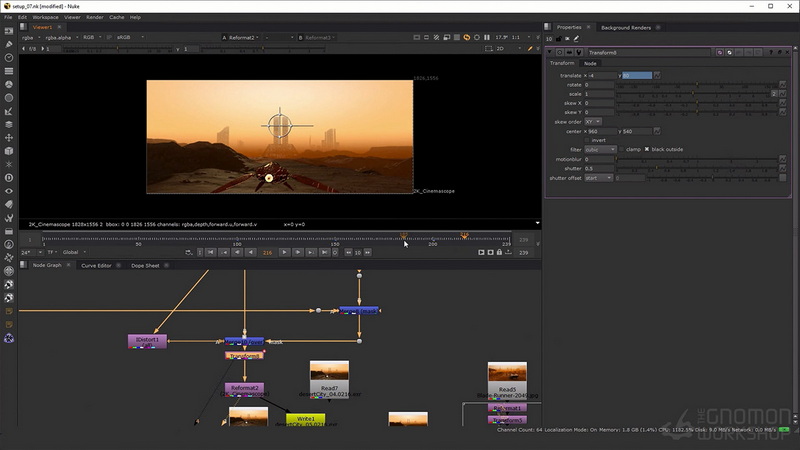The image size is (800, 450).
Task: Open the Transform nodes move icon
Action: tap(9, 138)
